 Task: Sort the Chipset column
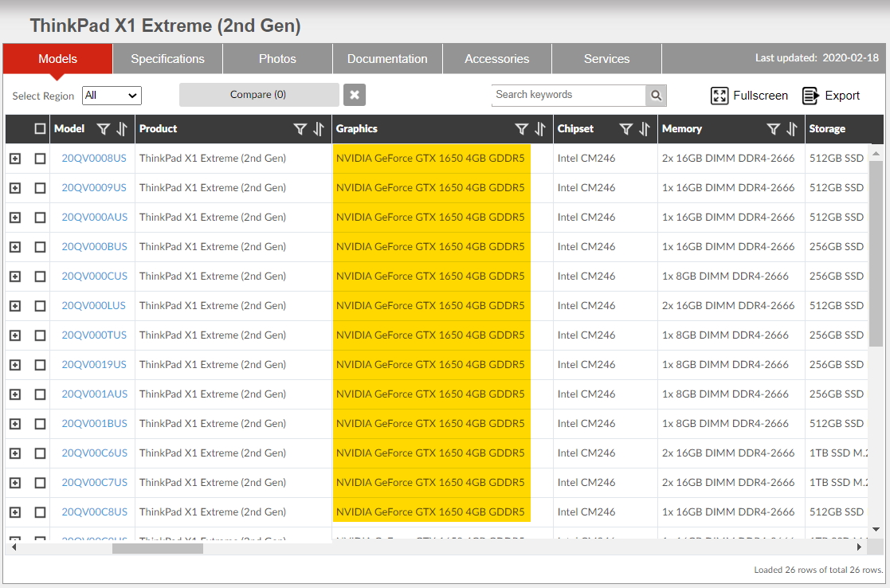(x=645, y=129)
